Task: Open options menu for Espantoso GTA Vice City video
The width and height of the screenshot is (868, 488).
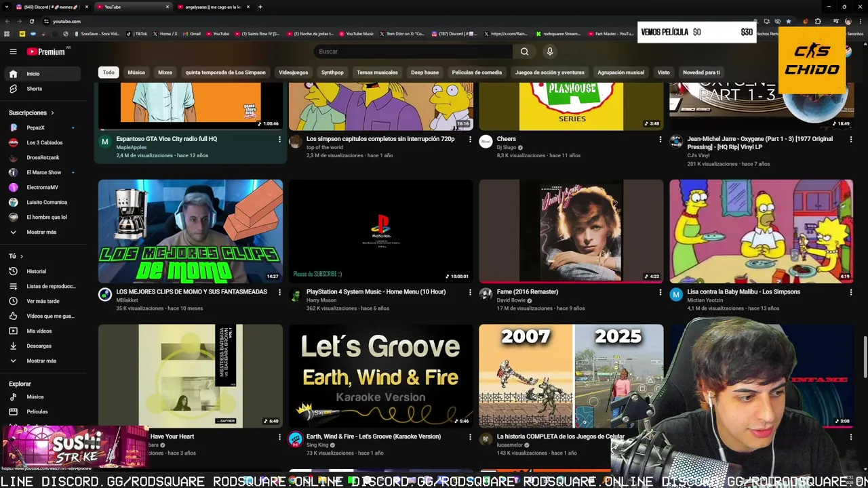Action: (279, 139)
